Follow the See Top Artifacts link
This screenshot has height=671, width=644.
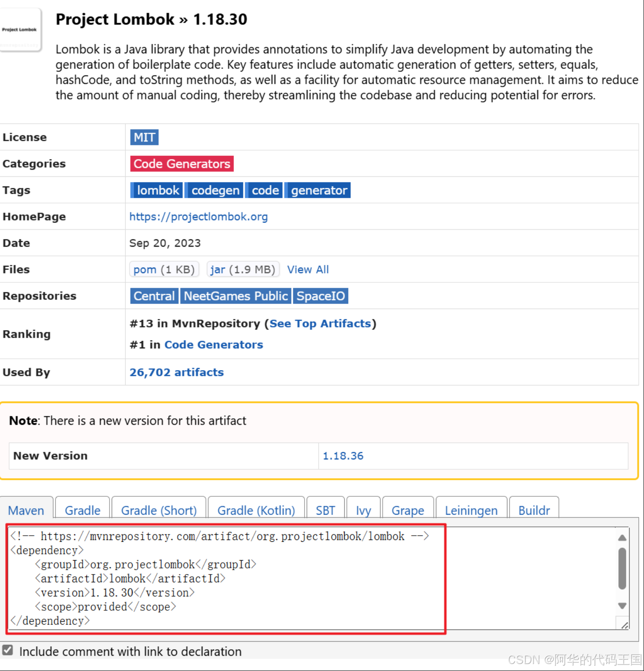pyautogui.click(x=320, y=323)
